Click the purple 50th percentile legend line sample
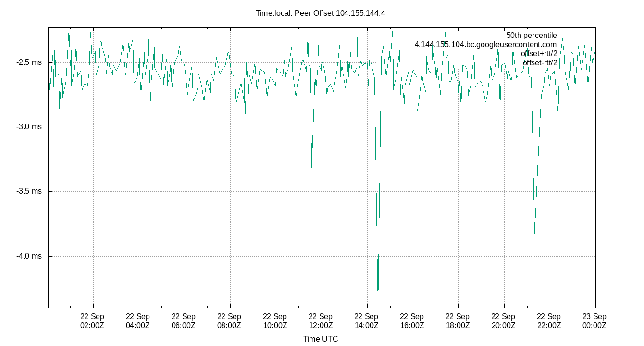644x346 pixels. click(x=574, y=36)
